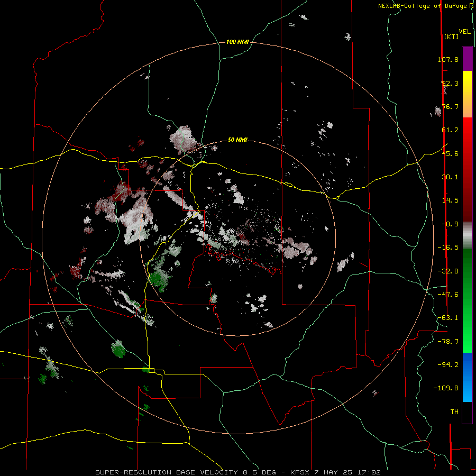Click the gray near-zero segment of the color bar

pos(467,235)
